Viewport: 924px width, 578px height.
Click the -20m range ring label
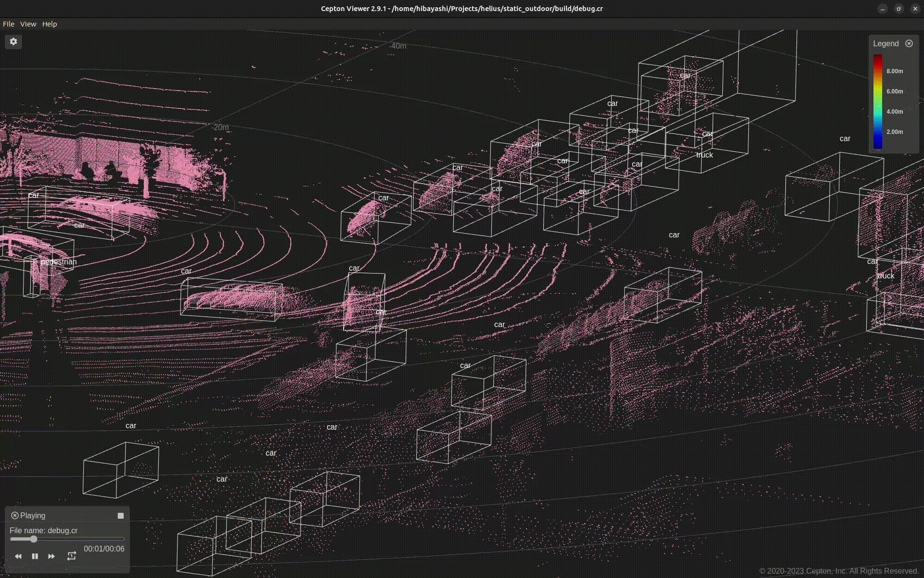click(221, 127)
